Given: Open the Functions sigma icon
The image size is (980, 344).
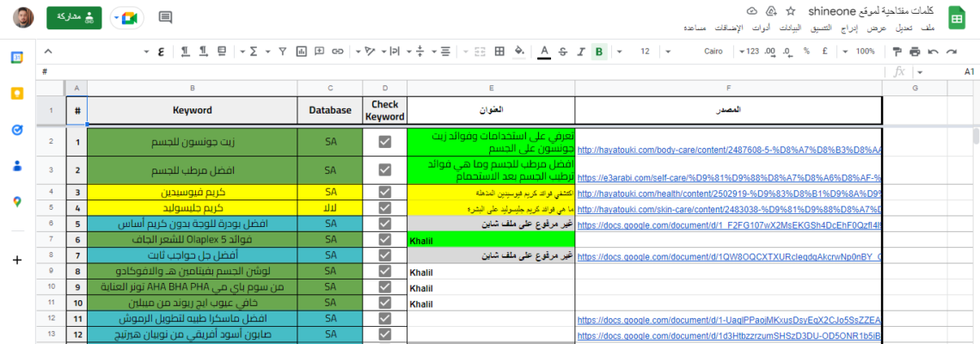Looking at the screenshot, I should [x=254, y=52].
